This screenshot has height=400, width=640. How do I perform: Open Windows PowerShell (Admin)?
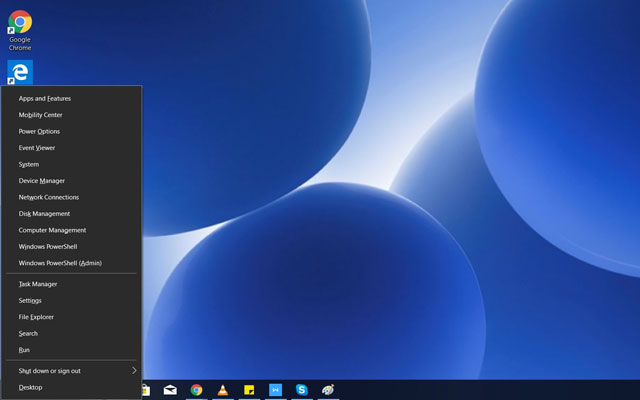(x=60, y=263)
